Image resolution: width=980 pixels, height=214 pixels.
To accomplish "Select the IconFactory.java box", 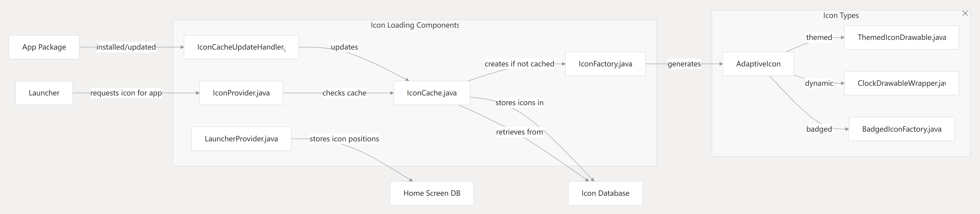I will [605, 64].
